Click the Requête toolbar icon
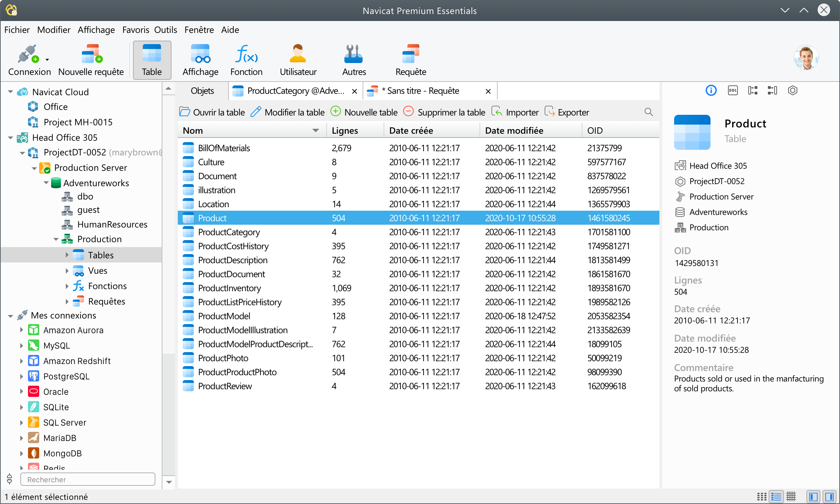Viewport: 840px width, 504px height. (x=411, y=54)
